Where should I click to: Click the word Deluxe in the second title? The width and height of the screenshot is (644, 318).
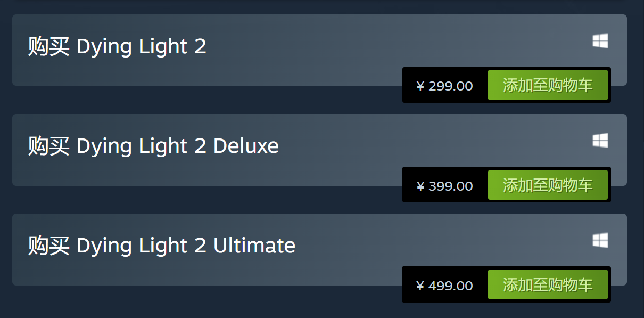point(246,146)
